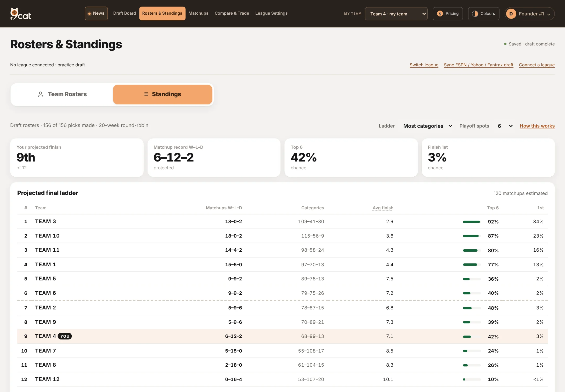This screenshot has height=392, width=565.
Task: Open the My Team dropdown selector
Action: coord(396,14)
